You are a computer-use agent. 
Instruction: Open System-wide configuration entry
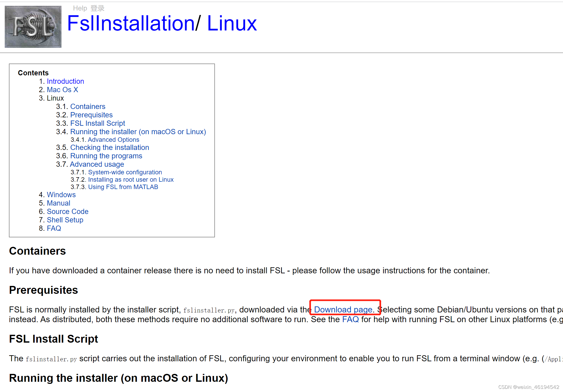125,172
